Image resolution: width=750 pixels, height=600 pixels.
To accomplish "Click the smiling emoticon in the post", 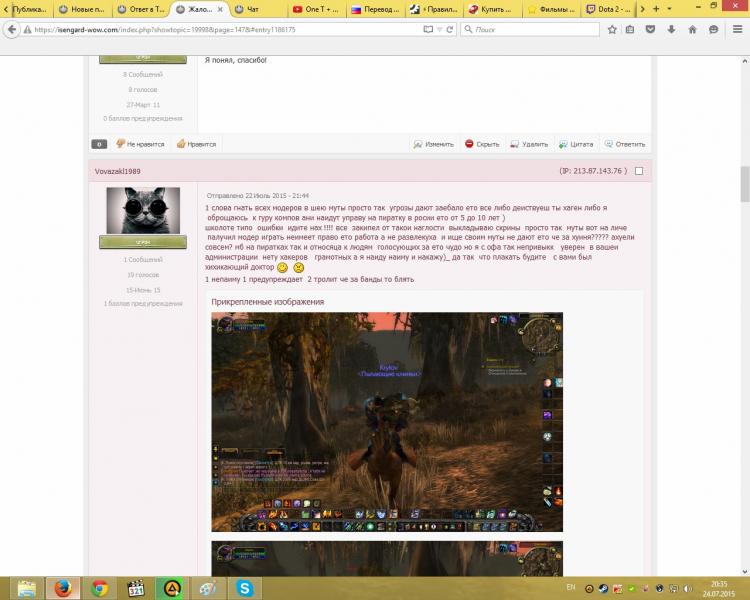I will (x=283, y=267).
